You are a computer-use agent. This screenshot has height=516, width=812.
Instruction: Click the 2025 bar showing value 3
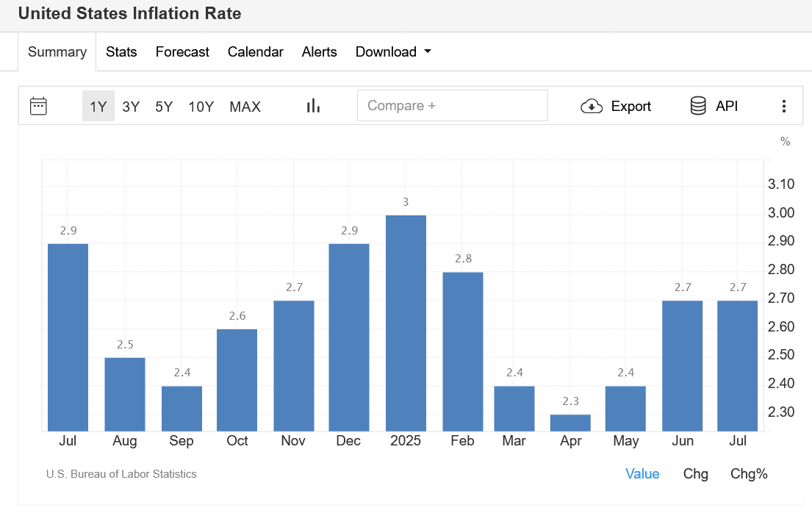(406, 323)
